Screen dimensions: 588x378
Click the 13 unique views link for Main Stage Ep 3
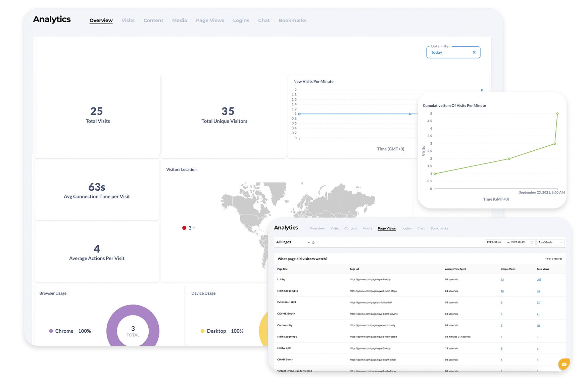(502, 291)
